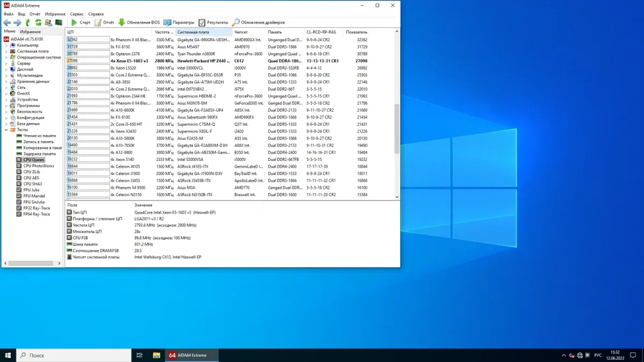644x362 pixels.
Task: Switch to the Избранное panel tab
Action: tap(30, 32)
